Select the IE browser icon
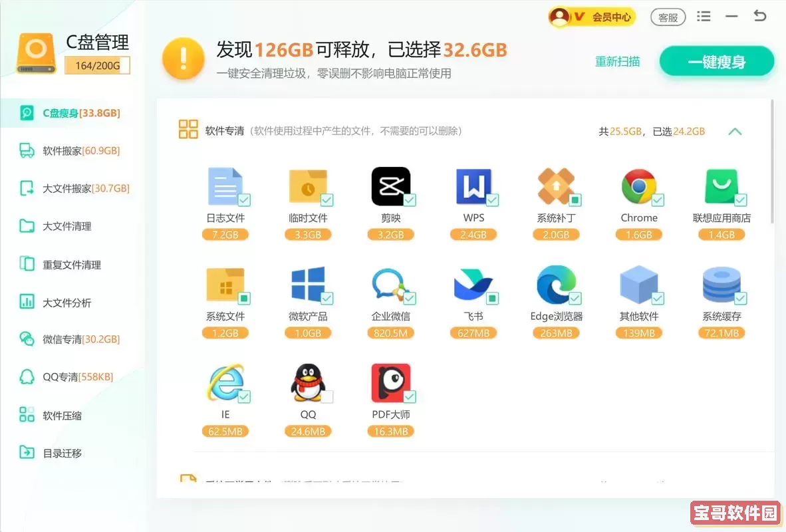 [225, 382]
